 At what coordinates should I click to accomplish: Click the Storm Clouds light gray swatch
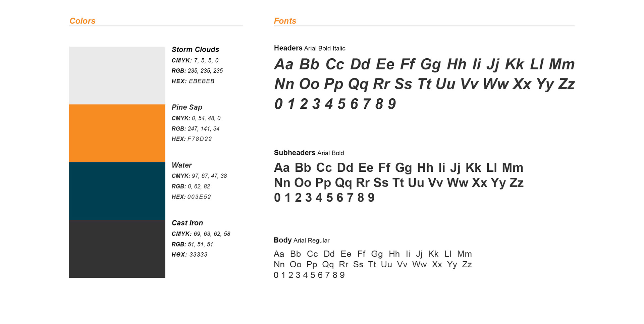pos(117,75)
